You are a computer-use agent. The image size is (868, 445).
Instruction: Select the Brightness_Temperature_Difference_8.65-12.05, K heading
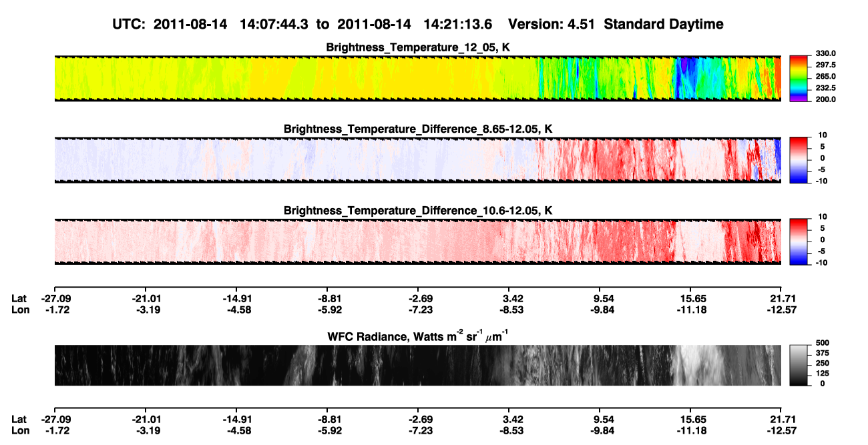[x=418, y=129]
